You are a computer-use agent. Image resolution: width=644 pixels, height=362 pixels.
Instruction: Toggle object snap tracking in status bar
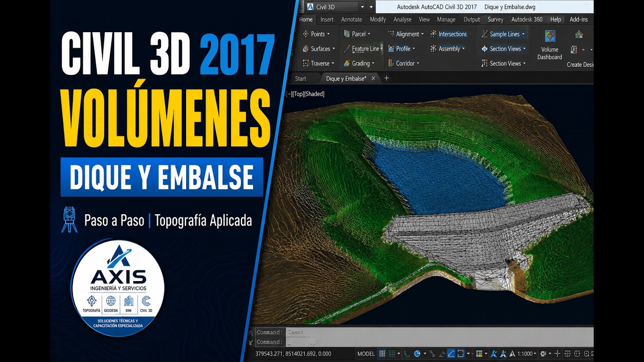coord(442,354)
